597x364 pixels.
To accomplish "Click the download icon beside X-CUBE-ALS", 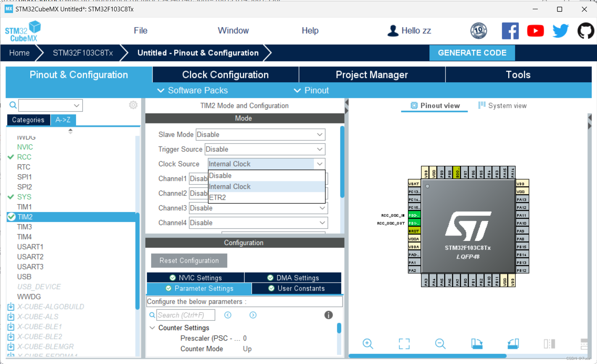I will [11, 317].
